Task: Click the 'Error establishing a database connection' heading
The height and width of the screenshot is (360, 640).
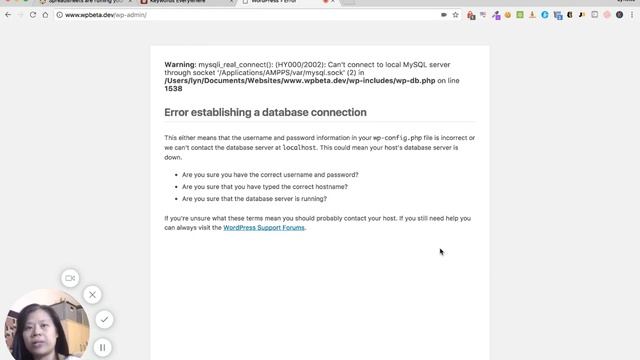Action: pos(265,112)
